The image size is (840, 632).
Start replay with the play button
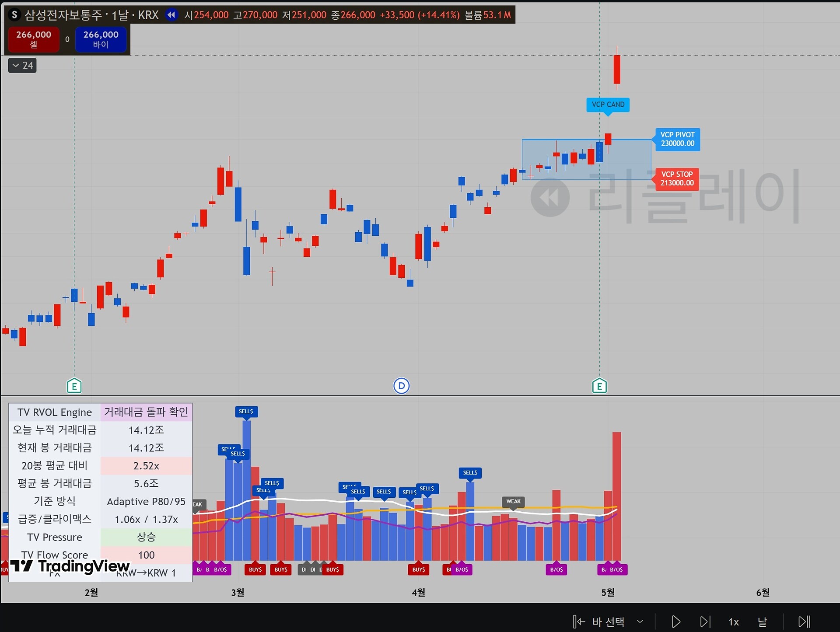pos(676,622)
